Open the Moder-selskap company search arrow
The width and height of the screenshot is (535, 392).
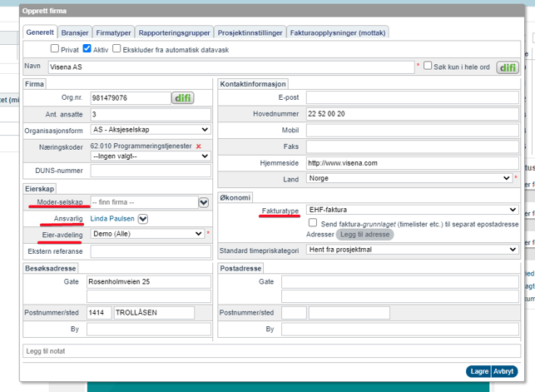[203, 202]
